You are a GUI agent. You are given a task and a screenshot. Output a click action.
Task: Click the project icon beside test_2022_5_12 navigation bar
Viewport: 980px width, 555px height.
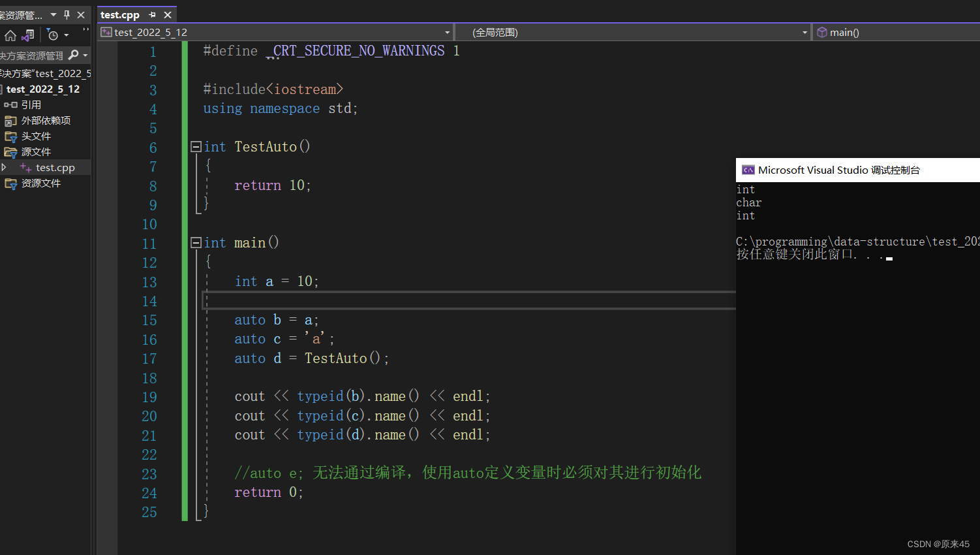[106, 31]
